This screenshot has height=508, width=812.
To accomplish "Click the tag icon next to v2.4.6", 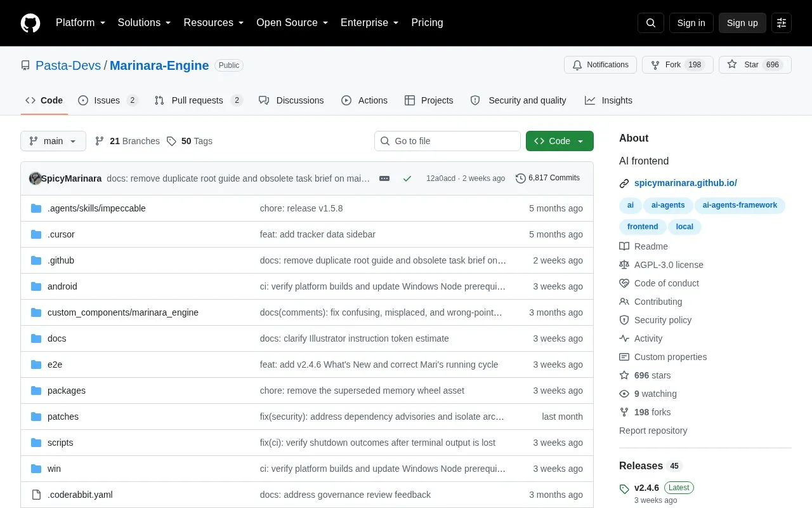I will click(x=624, y=488).
